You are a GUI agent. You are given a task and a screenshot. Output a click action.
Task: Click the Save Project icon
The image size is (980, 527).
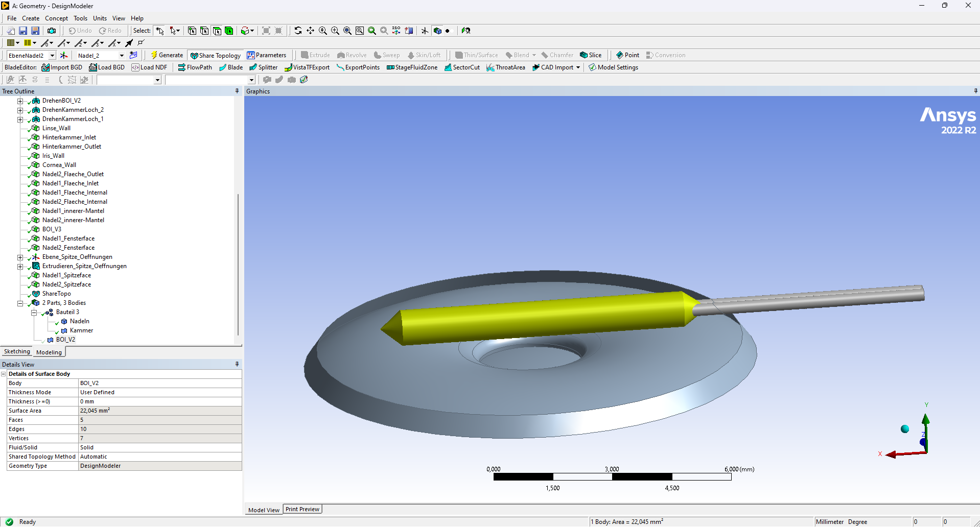(x=23, y=31)
